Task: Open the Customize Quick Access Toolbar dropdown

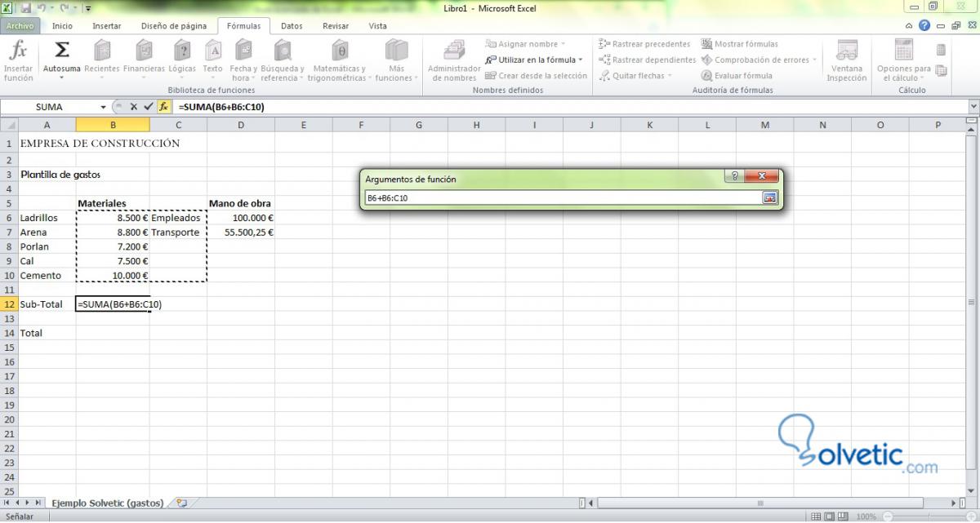Action: point(87,7)
